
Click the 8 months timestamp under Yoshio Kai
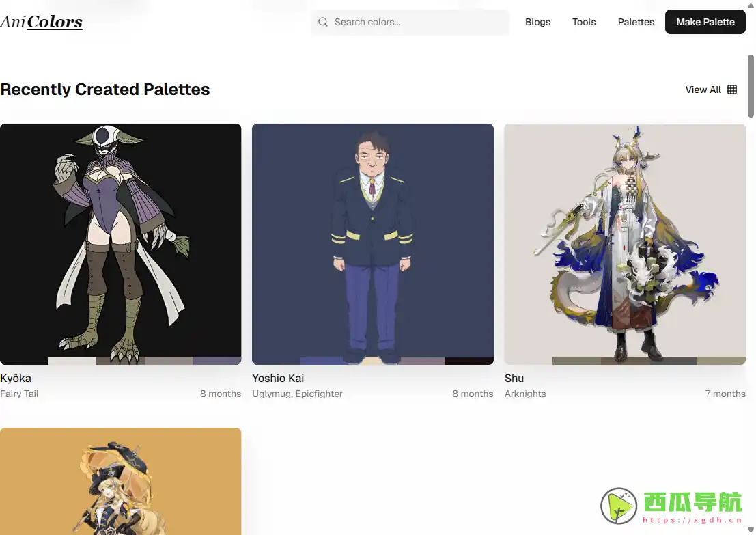pos(473,394)
